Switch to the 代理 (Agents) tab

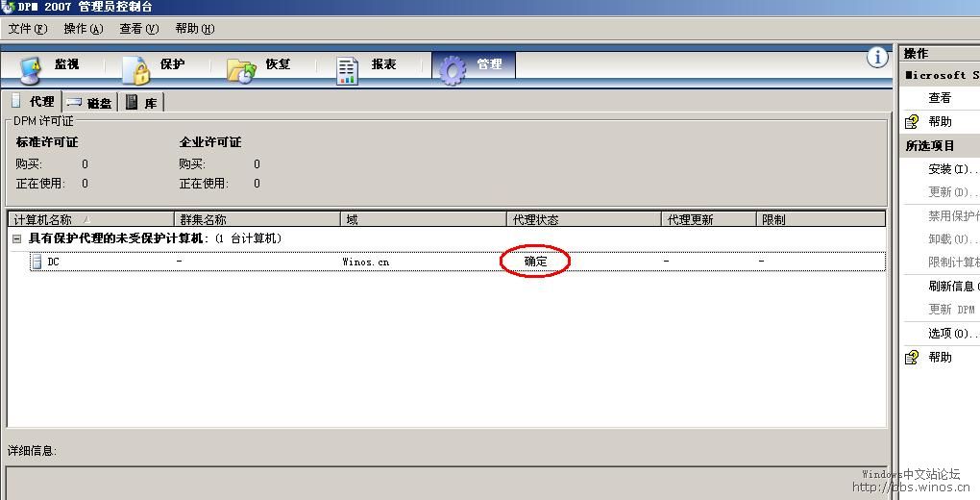pos(33,102)
